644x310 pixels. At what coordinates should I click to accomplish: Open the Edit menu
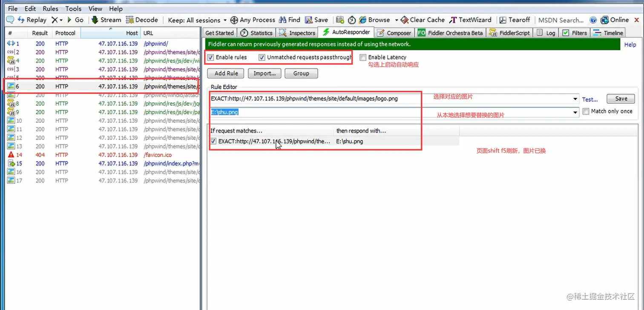(30, 9)
